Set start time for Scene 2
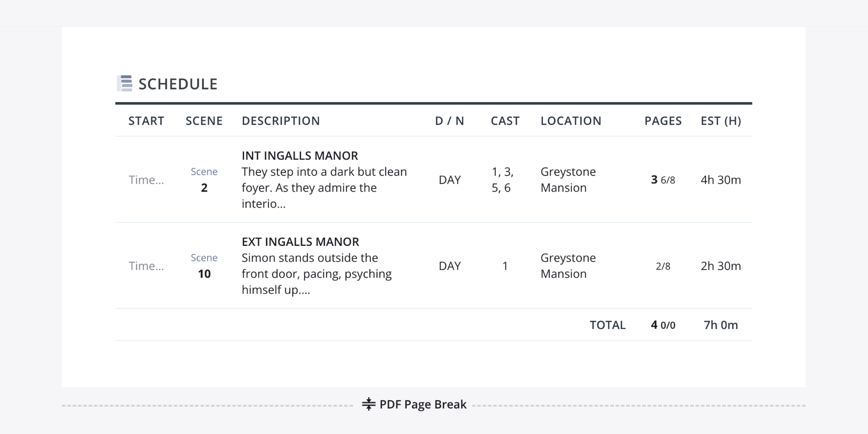 click(146, 180)
